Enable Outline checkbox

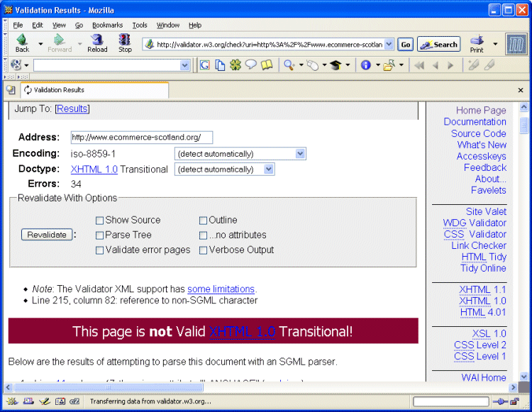click(203, 221)
